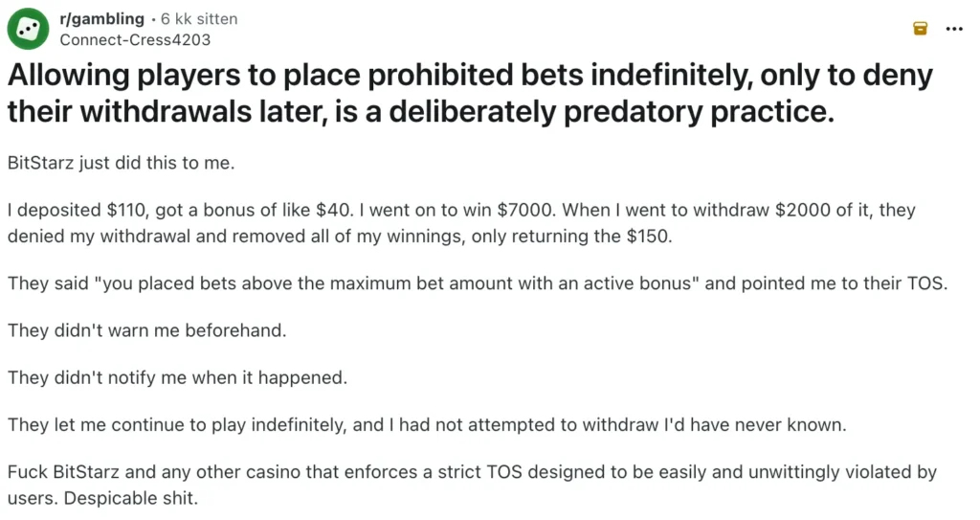Click the closing 'Despicable shit.' sentence
980x520 pixels.
pos(127,498)
